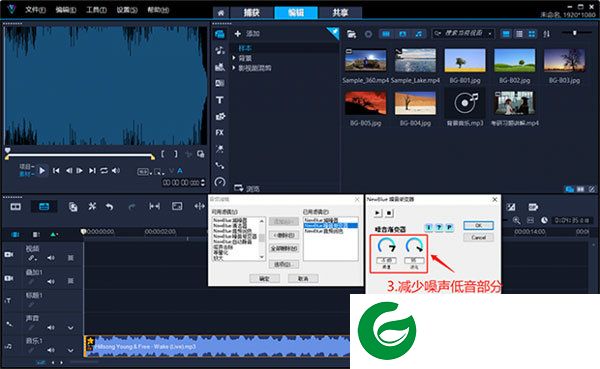This screenshot has height=369, width=600.
Task: Expand the 声音 track options chevron
Action: point(71,328)
